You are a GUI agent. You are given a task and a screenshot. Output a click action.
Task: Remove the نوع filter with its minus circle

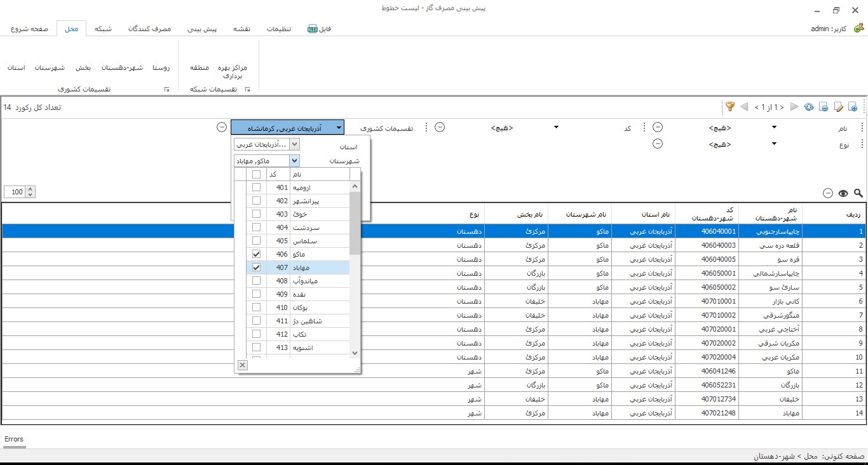click(x=658, y=144)
